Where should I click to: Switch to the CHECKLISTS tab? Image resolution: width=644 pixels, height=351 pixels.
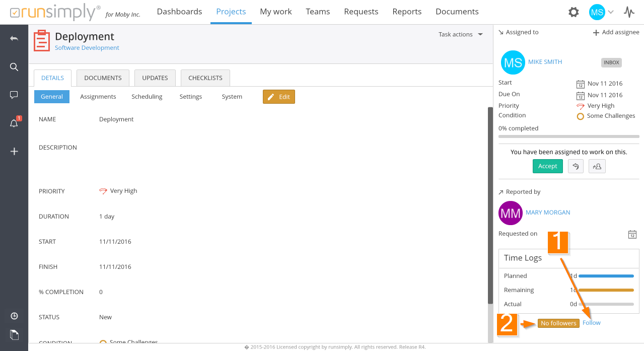click(205, 78)
